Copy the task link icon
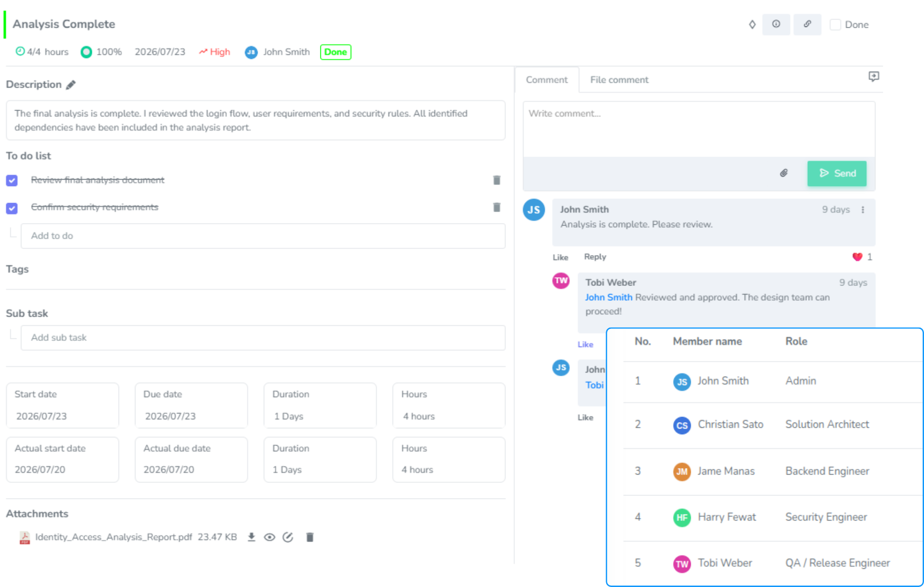 coord(807,24)
